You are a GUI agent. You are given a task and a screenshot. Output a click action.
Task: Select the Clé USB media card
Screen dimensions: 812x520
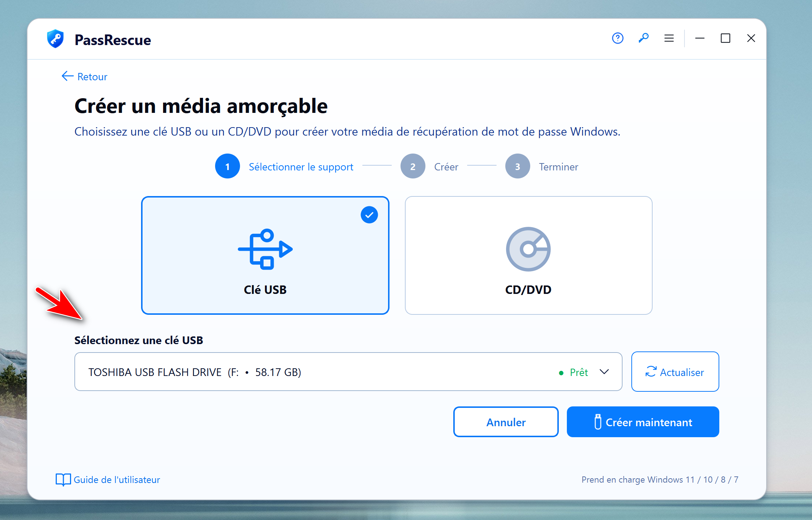pyautogui.click(x=265, y=255)
